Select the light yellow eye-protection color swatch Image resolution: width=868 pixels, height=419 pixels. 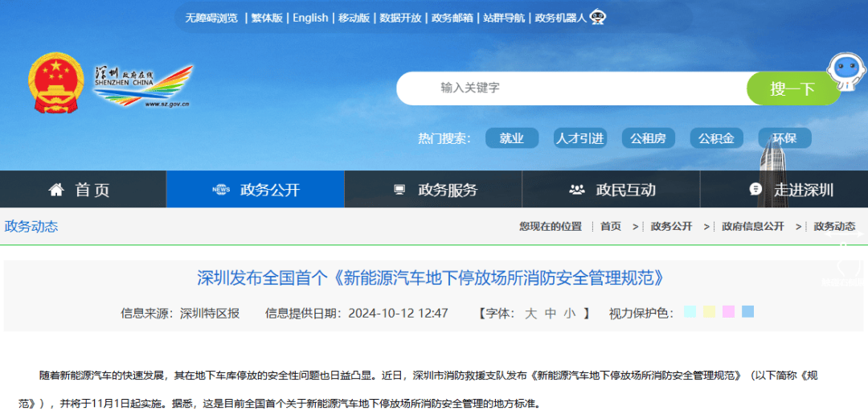click(709, 312)
